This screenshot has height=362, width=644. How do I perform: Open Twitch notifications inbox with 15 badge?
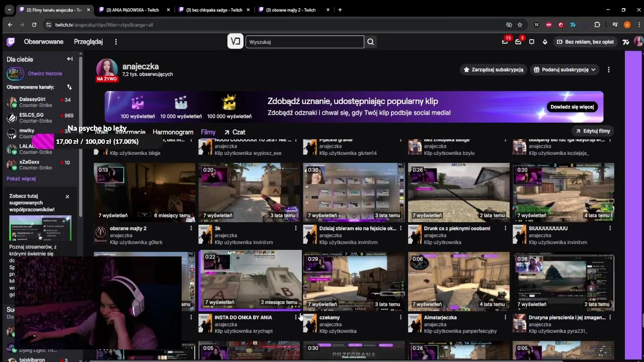click(505, 42)
